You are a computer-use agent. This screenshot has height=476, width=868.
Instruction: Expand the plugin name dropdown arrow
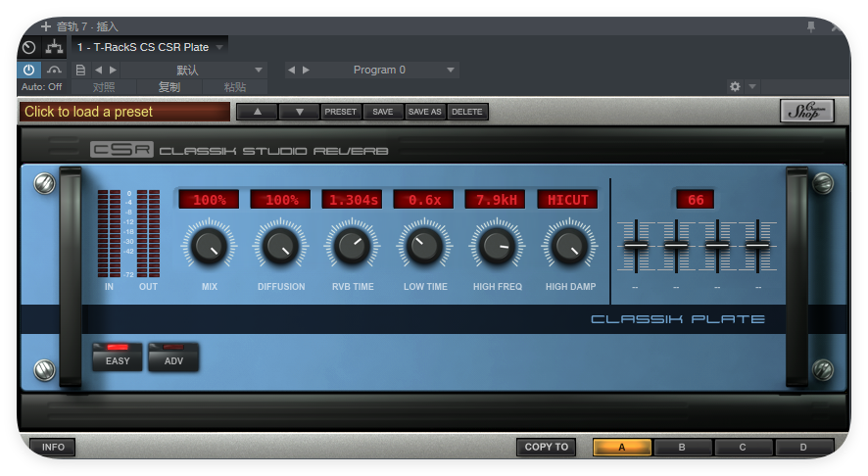click(219, 48)
